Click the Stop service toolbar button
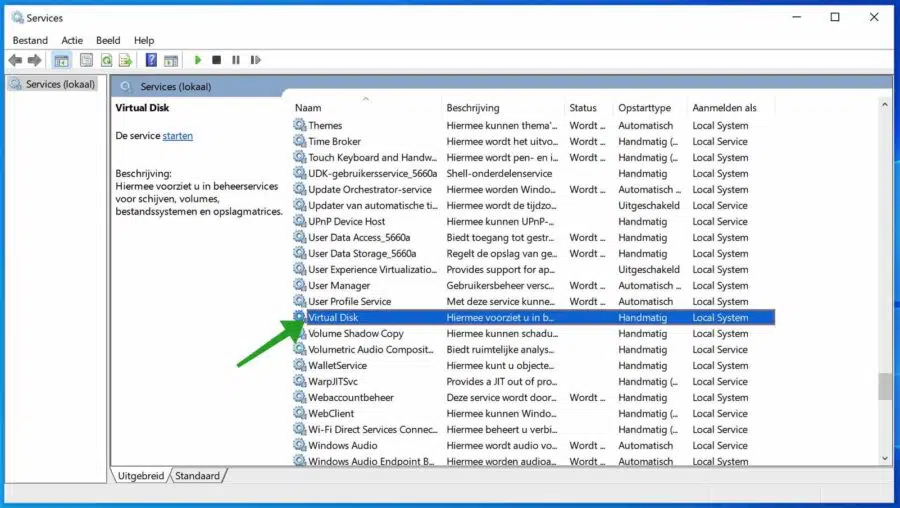 (216, 60)
